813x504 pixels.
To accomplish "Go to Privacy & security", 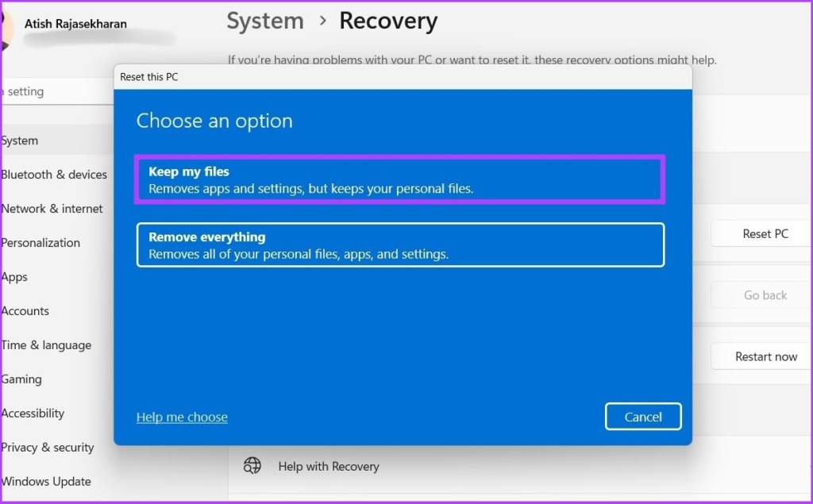I will [47, 448].
